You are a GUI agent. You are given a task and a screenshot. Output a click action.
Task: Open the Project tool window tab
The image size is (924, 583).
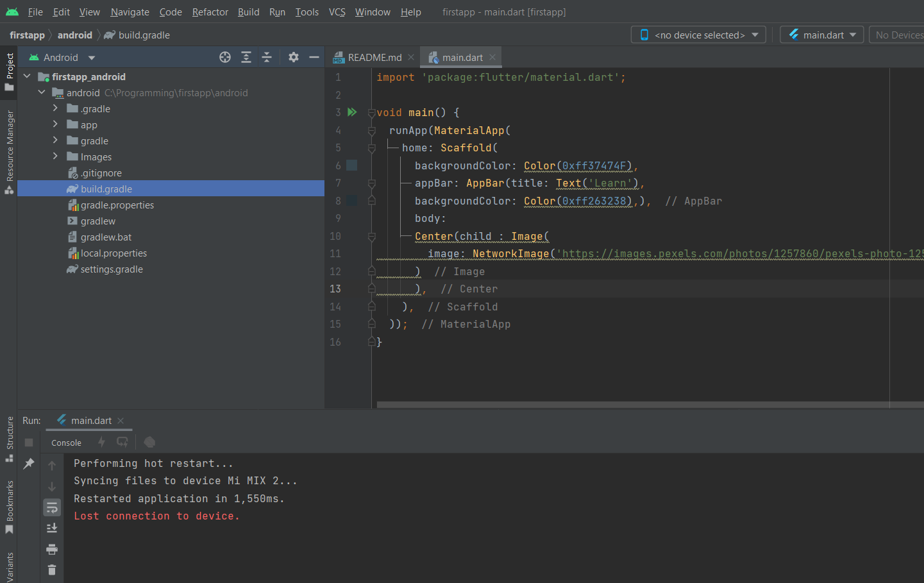click(9, 71)
